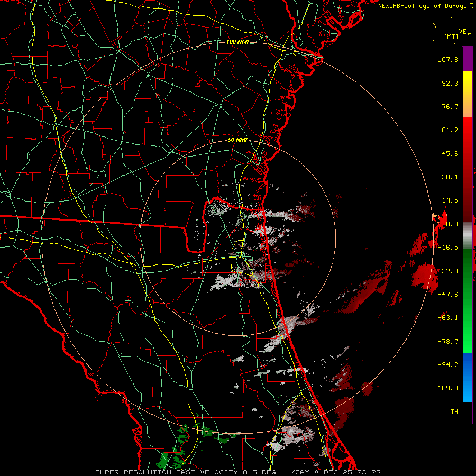Click the NEXLAB-College of DuPage label
This screenshot has width=476, height=476.
pos(422,6)
